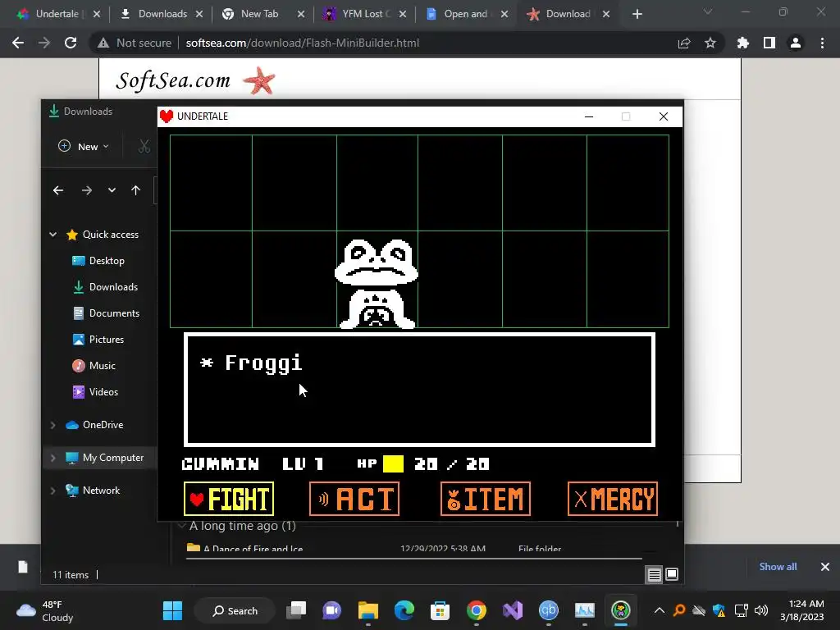Open Pictures in Quick access
Screen dimensions: 840x630
(x=98, y=339)
